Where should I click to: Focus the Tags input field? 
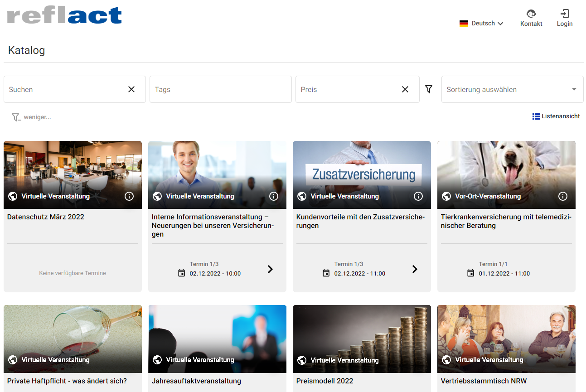[x=221, y=89]
